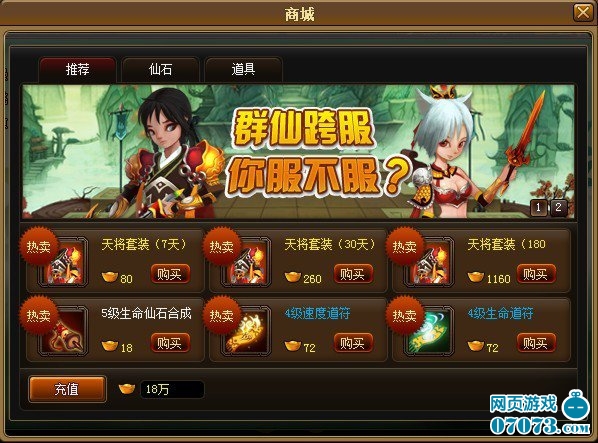Buy the 4级生命道符 for 72

[x=536, y=343]
